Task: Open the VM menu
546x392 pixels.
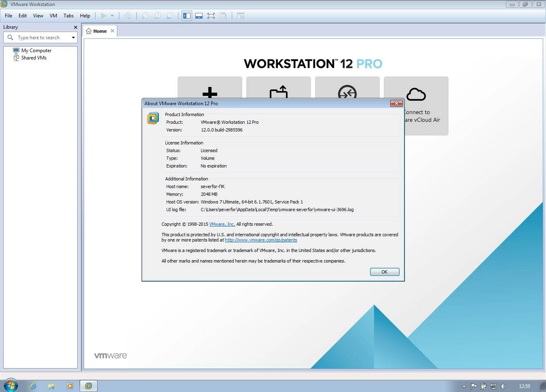Action: click(53, 16)
